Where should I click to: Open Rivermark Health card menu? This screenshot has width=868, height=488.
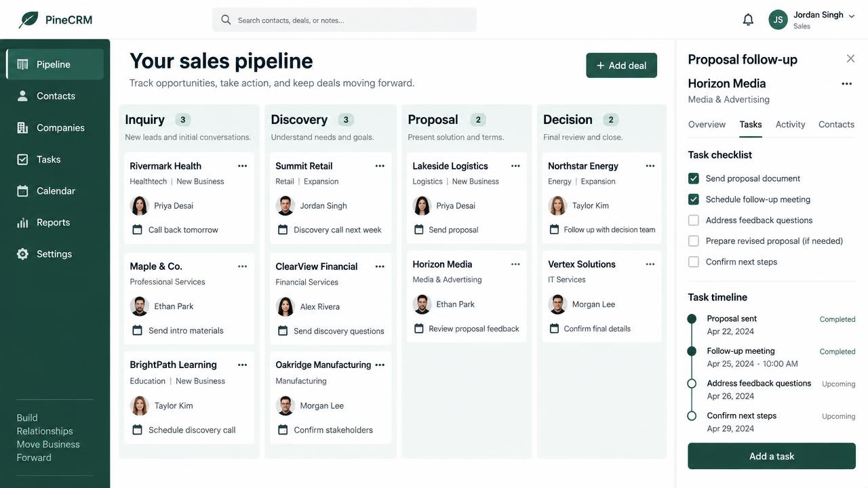pyautogui.click(x=242, y=166)
